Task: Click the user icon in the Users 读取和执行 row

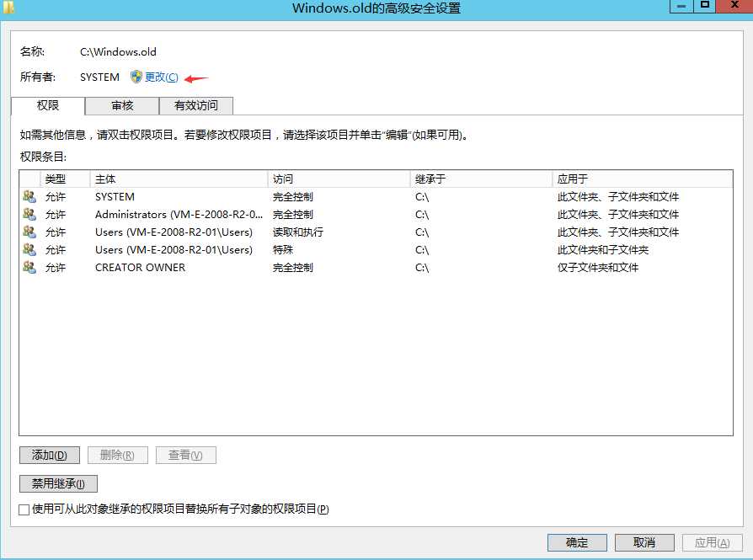Action: (x=29, y=232)
